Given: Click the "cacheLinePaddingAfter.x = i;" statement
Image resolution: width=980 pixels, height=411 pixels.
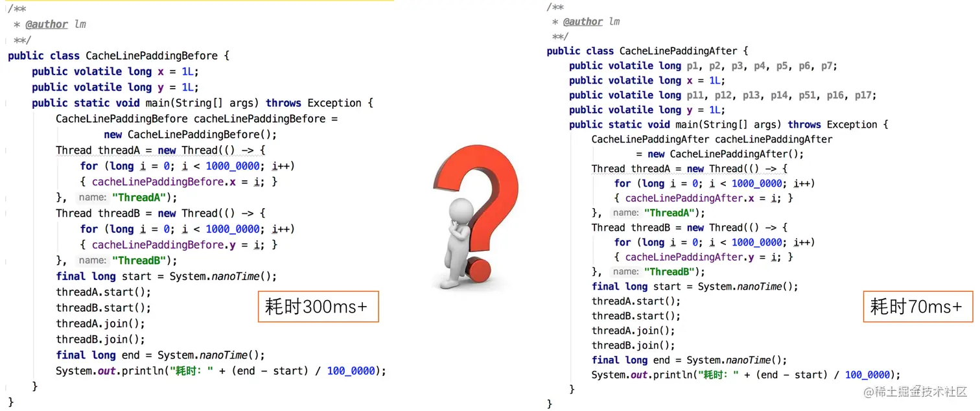Looking at the screenshot, I should coord(703,198).
